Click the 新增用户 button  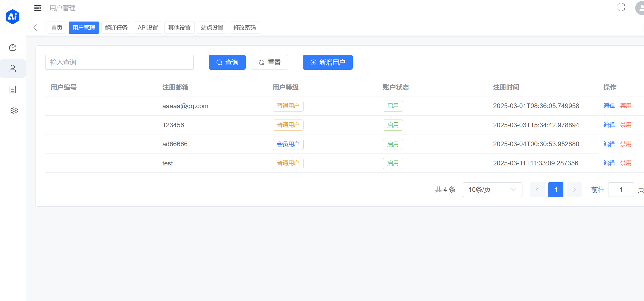[x=328, y=62]
